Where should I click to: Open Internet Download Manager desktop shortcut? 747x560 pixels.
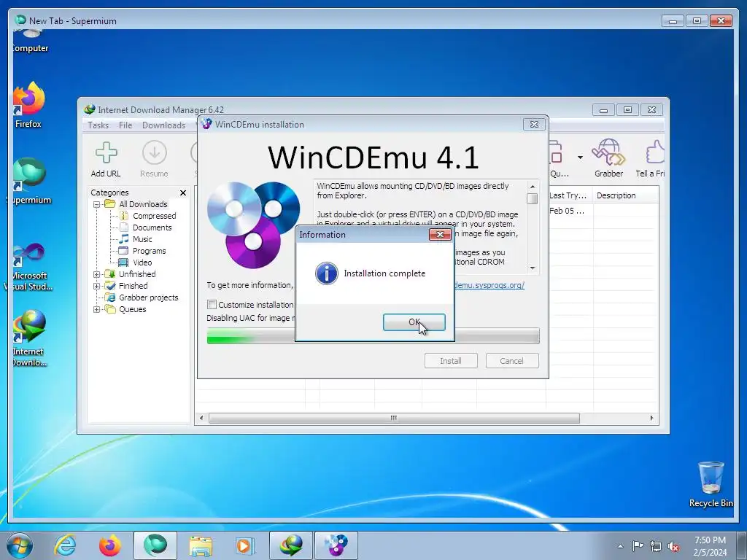point(28,338)
